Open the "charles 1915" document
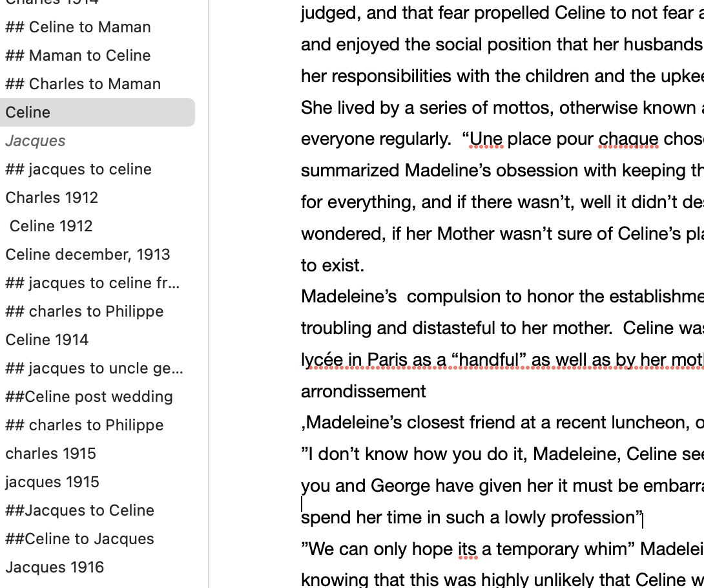This screenshot has height=588, width=704. [50, 454]
